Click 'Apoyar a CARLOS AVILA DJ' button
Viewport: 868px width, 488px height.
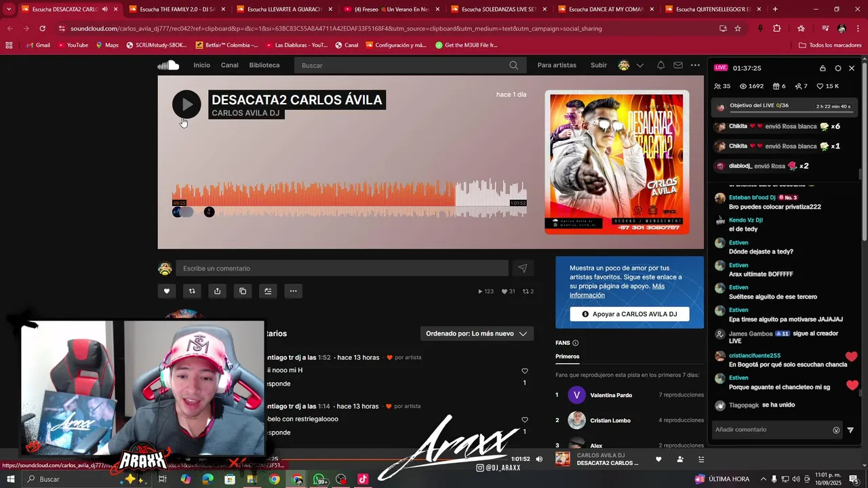click(629, 314)
